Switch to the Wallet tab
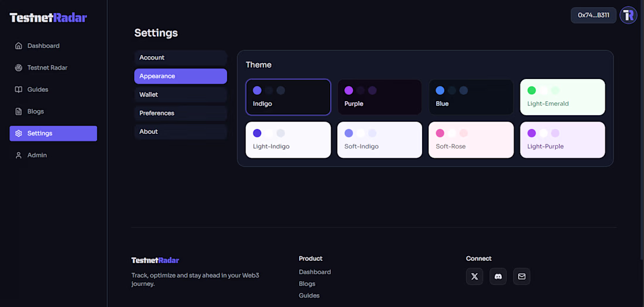Image resolution: width=644 pixels, height=307 pixels. point(181,94)
